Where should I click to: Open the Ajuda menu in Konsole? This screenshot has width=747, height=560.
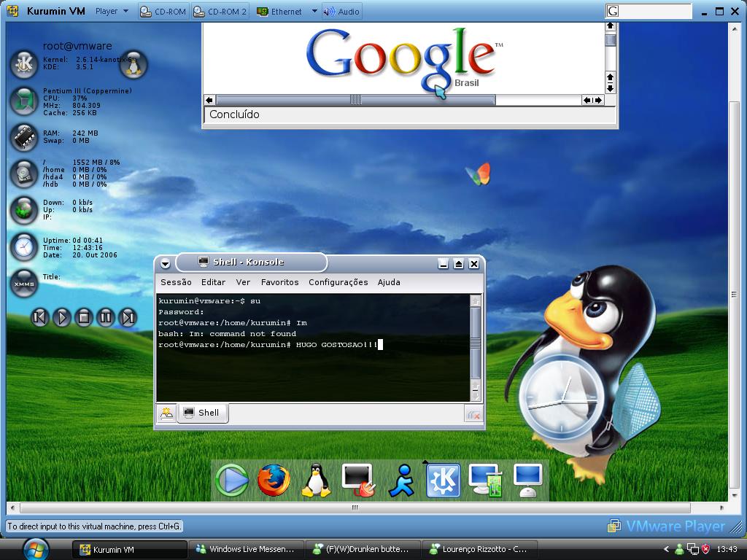389,282
